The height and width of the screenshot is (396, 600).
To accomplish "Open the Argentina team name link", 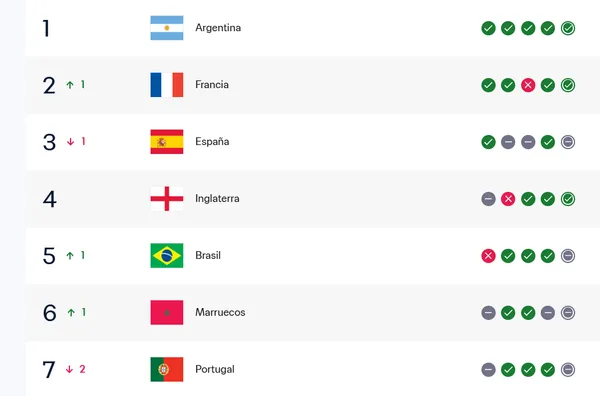I will coord(218,28).
